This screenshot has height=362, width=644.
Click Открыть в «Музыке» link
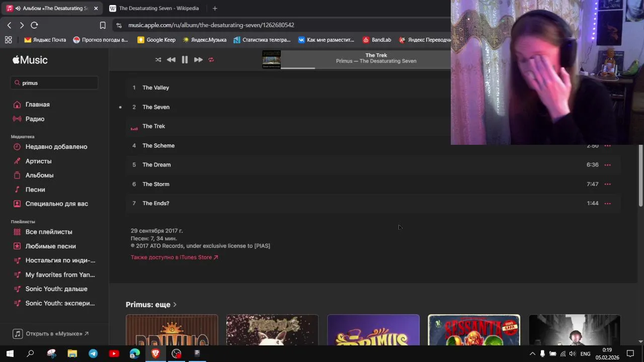(x=51, y=334)
